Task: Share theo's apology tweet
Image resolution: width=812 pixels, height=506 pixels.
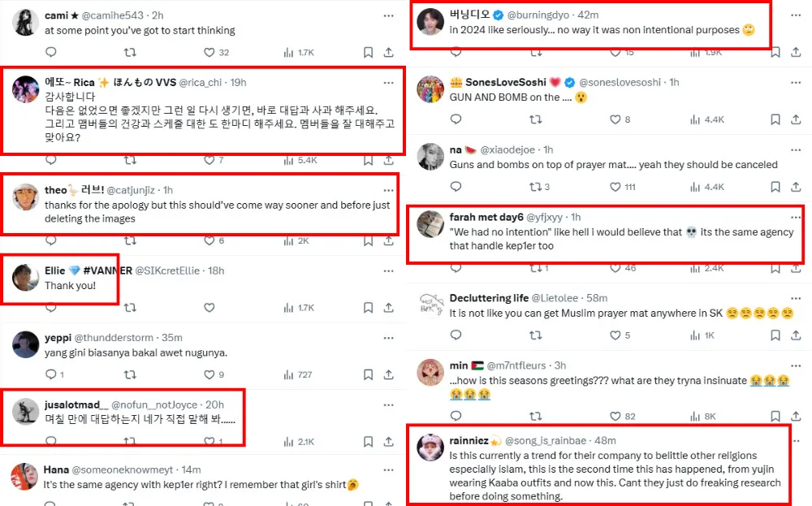Action: [391, 240]
